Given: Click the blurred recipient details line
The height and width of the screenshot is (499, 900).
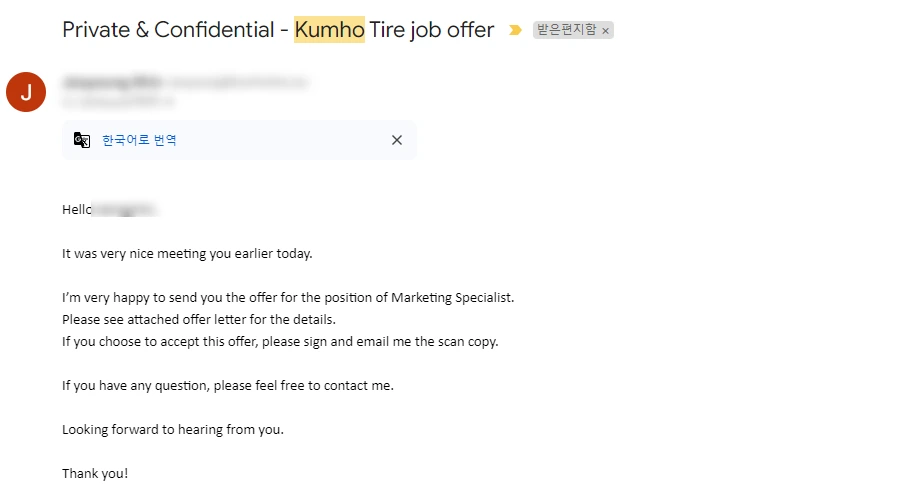Looking at the screenshot, I should [118, 101].
